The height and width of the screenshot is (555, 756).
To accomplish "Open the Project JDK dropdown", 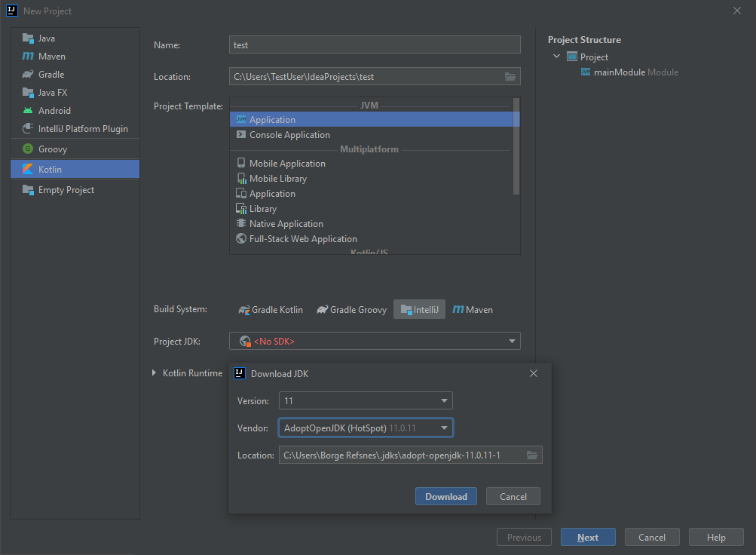I will click(375, 342).
